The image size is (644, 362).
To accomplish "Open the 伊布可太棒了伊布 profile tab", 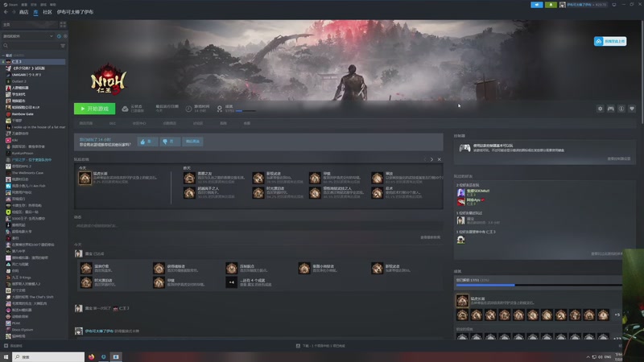I will pyautogui.click(x=75, y=12).
